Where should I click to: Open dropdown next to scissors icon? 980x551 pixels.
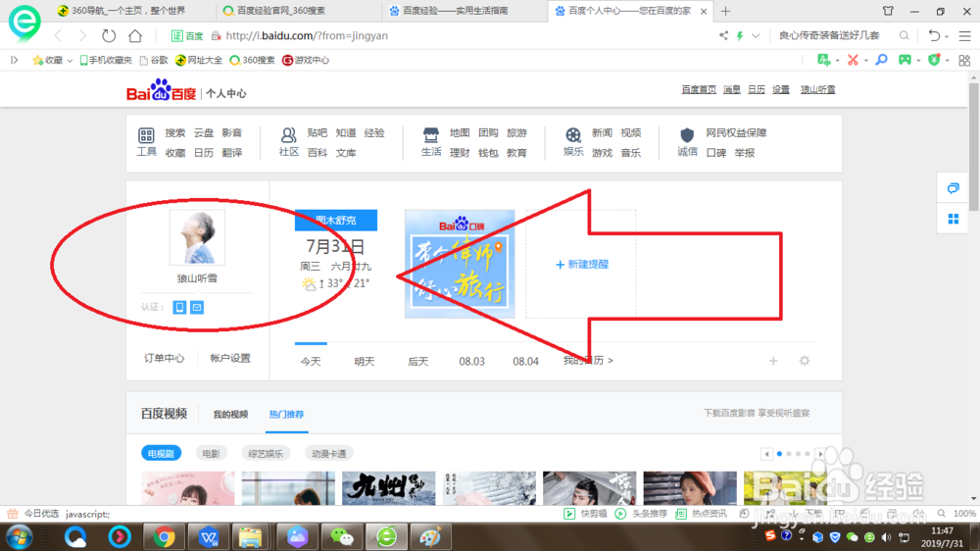(865, 61)
